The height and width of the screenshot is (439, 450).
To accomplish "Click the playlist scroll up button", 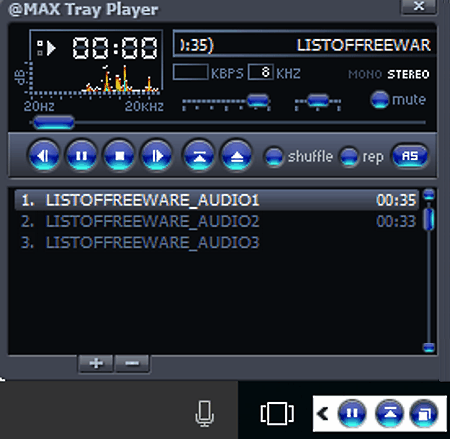I will click(429, 194).
